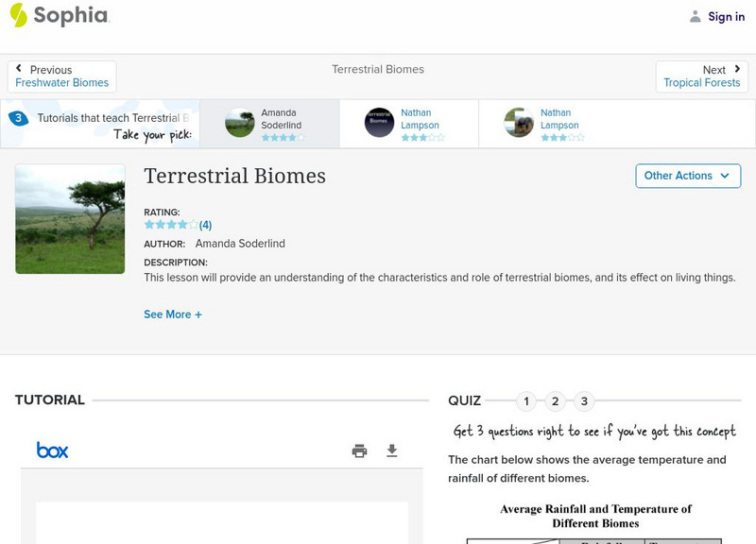Select quiz question 3
The width and height of the screenshot is (756, 544).
(584, 401)
